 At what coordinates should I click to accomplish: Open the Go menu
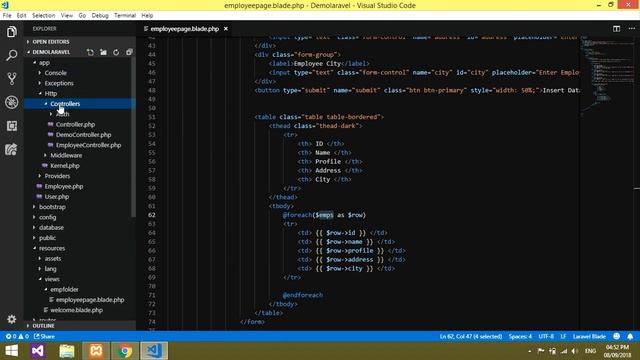click(x=82, y=16)
